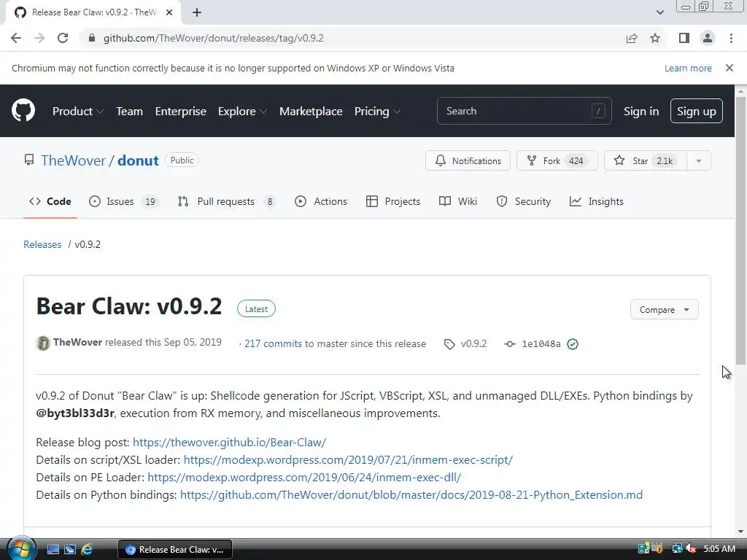Open the Security tab
This screenshot has width=747, height=560.
(x=524, y=201)
